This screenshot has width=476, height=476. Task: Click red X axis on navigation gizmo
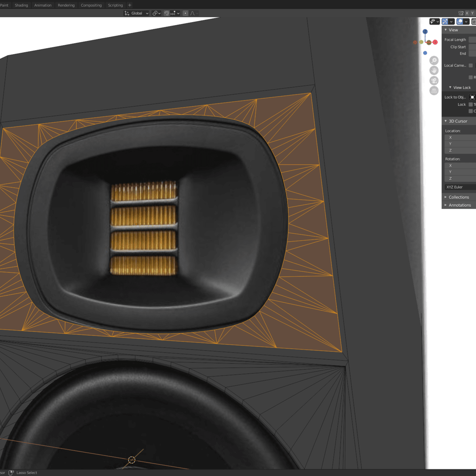point(435,42)
